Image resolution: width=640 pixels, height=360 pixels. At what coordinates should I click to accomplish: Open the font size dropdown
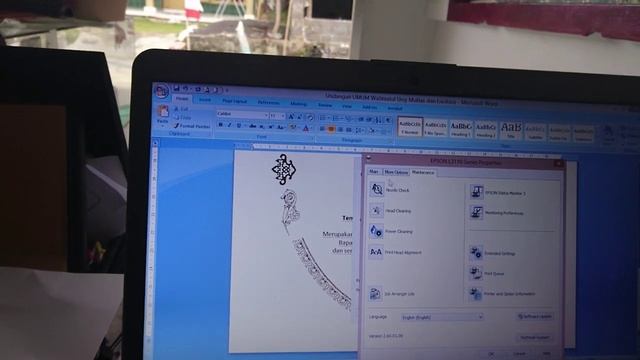(283, 116)
